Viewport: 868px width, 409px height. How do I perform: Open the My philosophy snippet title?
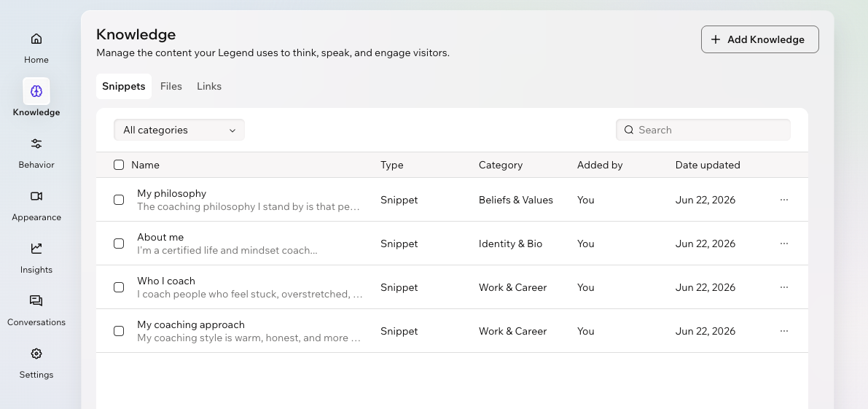pos(171,193)
